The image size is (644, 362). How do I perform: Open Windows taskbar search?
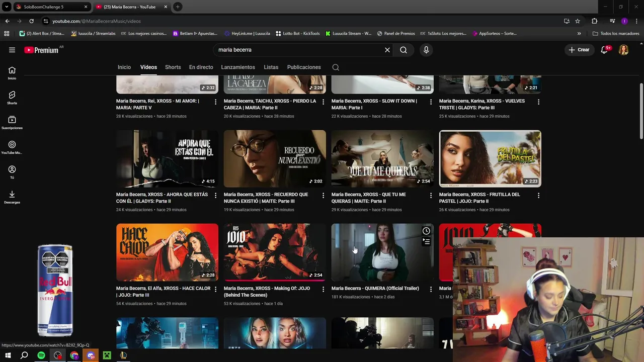point(24,355)
